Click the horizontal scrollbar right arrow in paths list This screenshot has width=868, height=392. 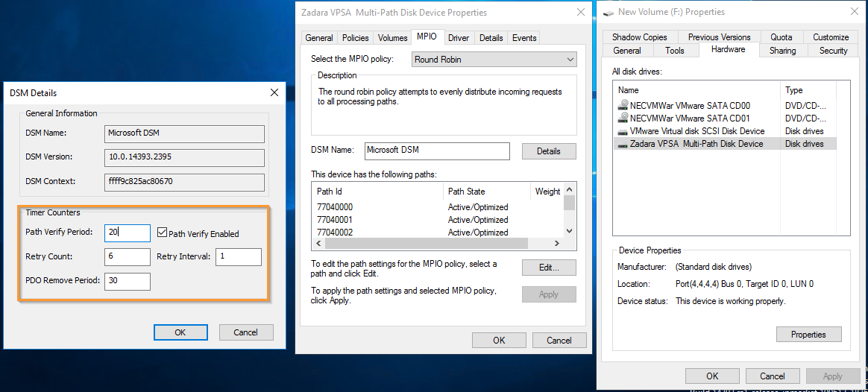[557, 243]
